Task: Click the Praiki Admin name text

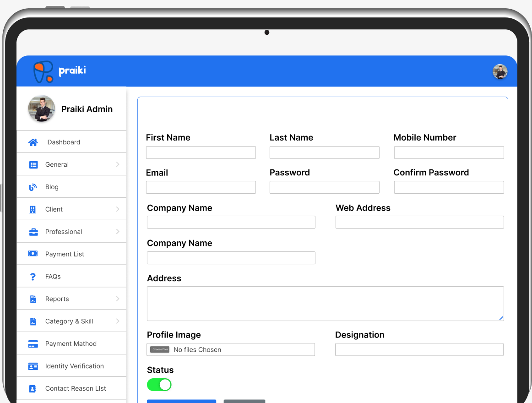Action: pos(87,109)
